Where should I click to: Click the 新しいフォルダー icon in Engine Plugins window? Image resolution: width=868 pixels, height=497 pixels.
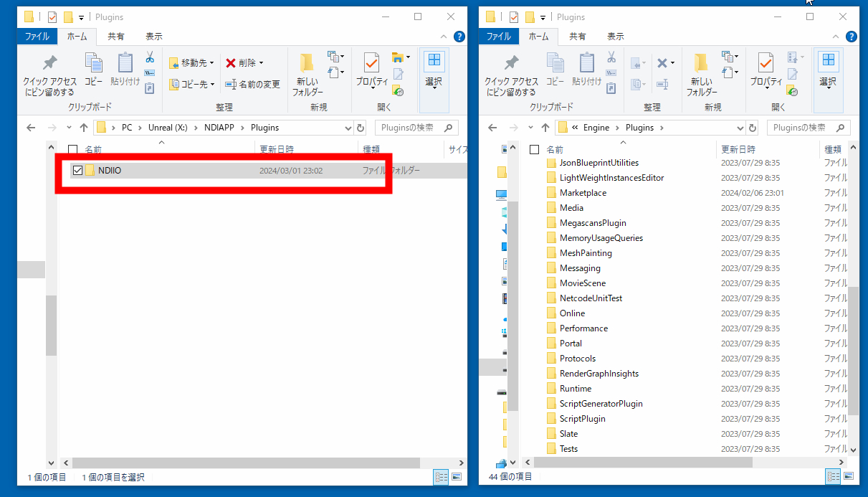pyautogui.click(x=701, y=75)
